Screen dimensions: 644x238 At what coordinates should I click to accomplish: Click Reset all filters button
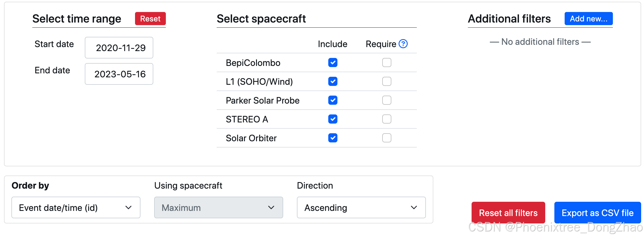(508, 213)
